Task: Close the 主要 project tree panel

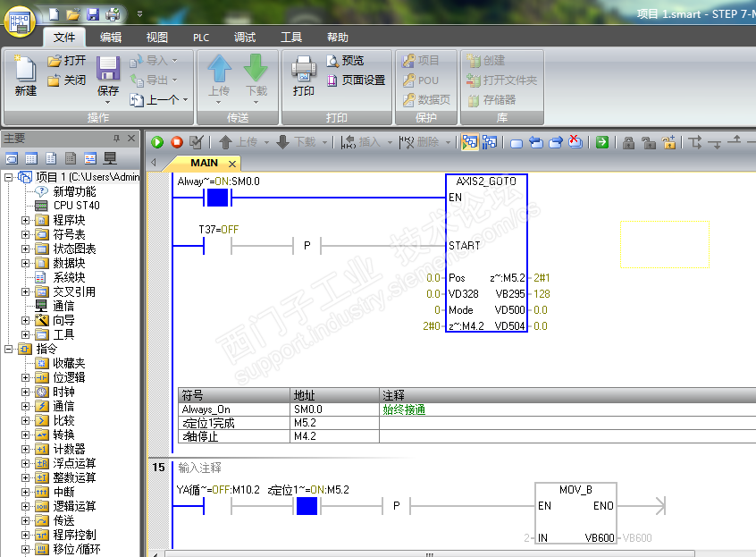Action: pos(131,139)
